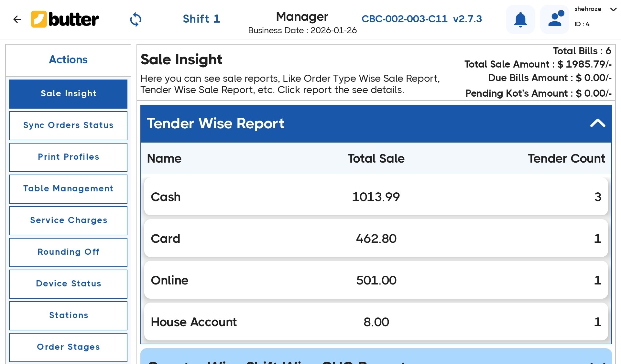Click the back arrow

pos(17,19)
